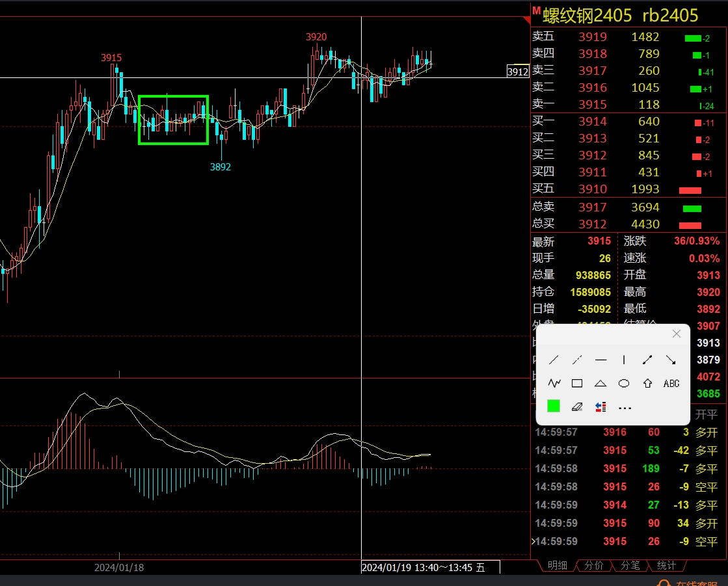This screenshot has width=728, height=586.
Task: Click the 卖二 price 3916
Action: point(593,88)
